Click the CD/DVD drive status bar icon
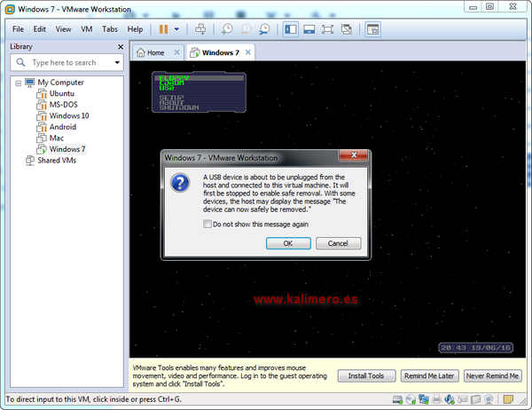Image resolution: width=532 pixels, height=410 pixels. point(411,400)
